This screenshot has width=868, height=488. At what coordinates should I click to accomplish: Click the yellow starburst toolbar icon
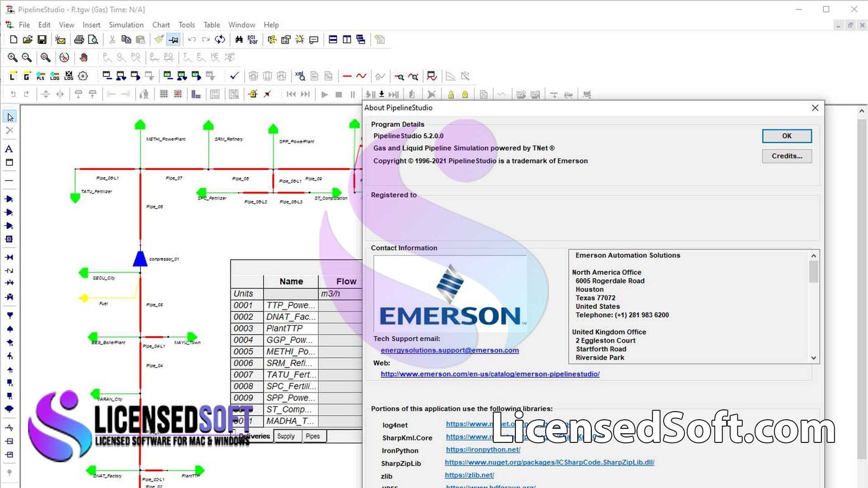click(299, 40)
